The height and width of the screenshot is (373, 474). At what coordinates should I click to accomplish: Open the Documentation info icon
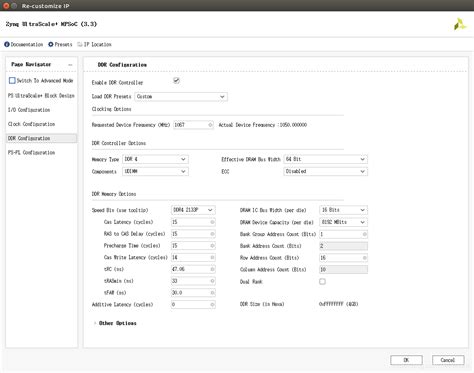[x=7, y=44]
